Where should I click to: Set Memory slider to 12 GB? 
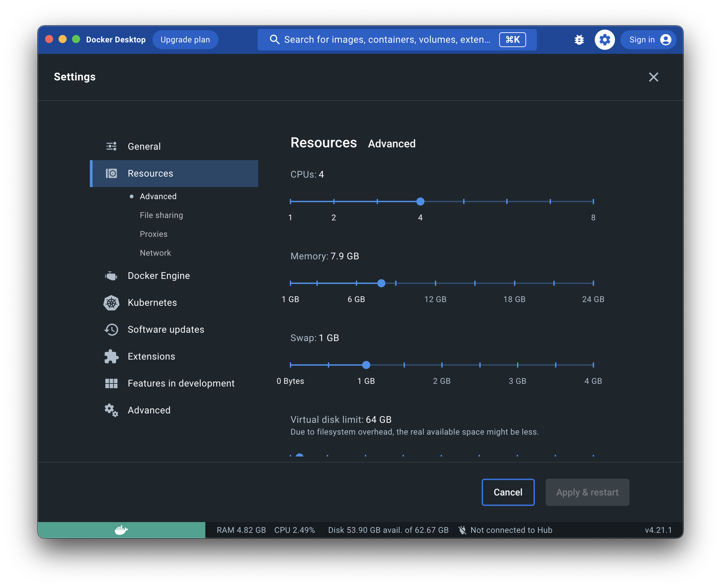[435, 283]
